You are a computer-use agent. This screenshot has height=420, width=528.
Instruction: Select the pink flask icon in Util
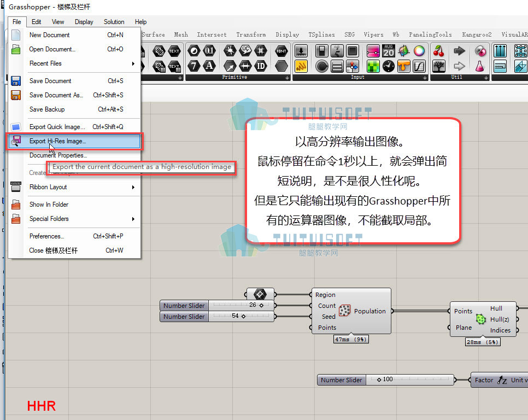pyautogui.click(x=479, y=66)
